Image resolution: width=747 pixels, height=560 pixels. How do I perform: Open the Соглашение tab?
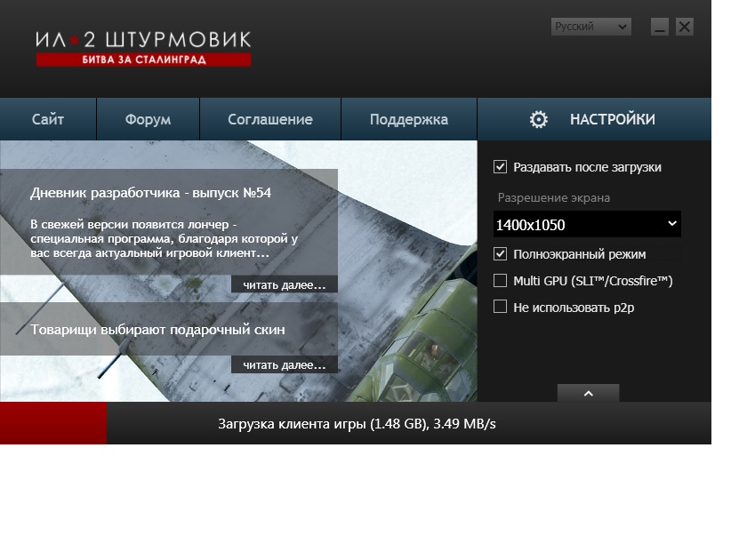pyautogui.click(x=270, y=119)
